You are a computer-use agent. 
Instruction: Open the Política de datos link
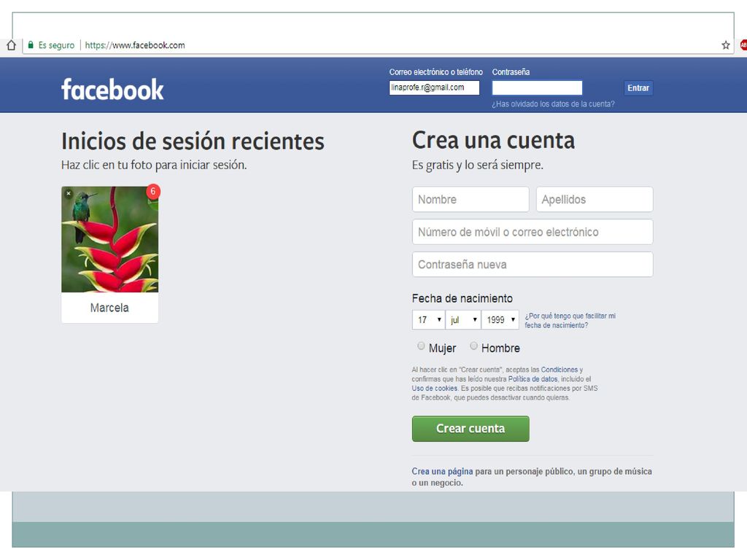[533, 379]
